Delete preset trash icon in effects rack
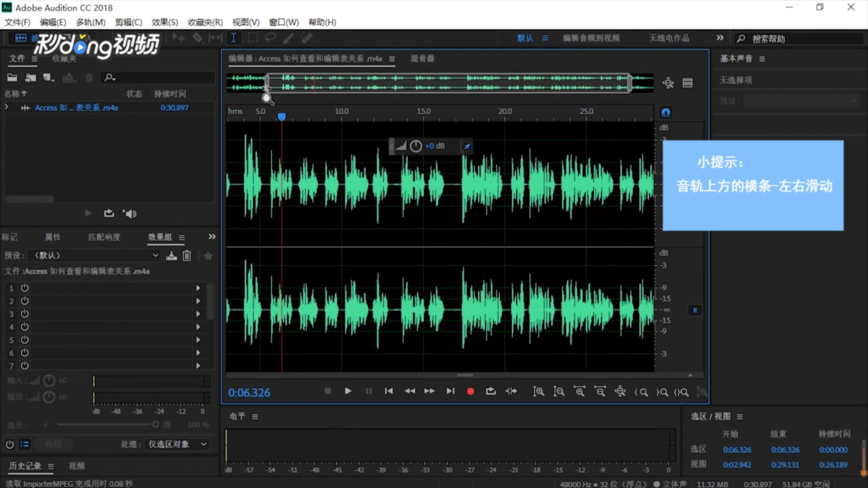The image size is (868, 488). click(x=187, y=256)
